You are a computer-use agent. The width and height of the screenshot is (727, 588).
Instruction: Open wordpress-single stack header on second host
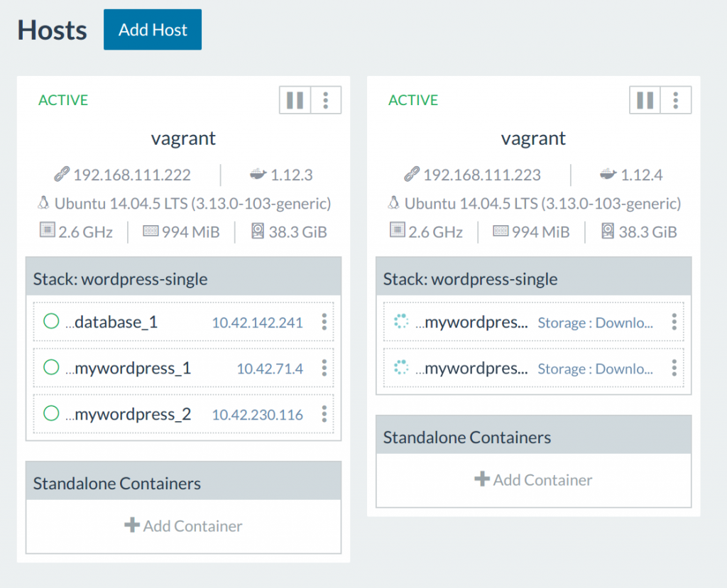(x=470, y=279)
